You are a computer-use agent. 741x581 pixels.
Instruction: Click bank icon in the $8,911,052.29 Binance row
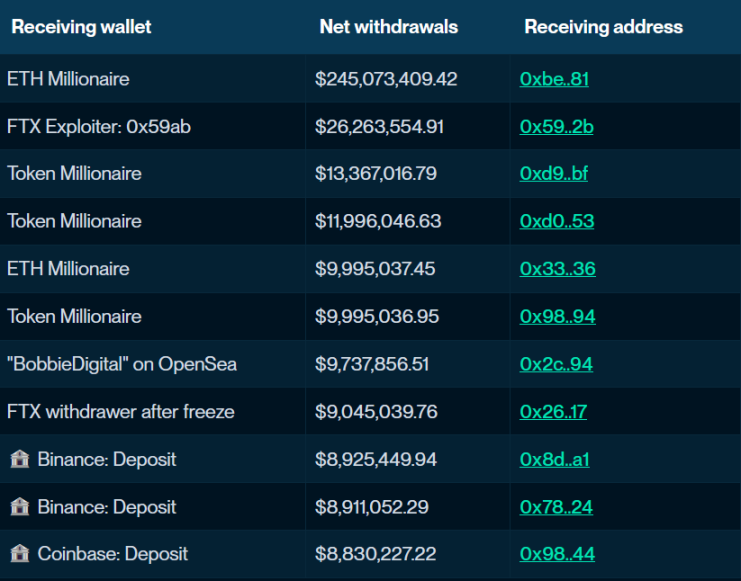click(19, 507)
